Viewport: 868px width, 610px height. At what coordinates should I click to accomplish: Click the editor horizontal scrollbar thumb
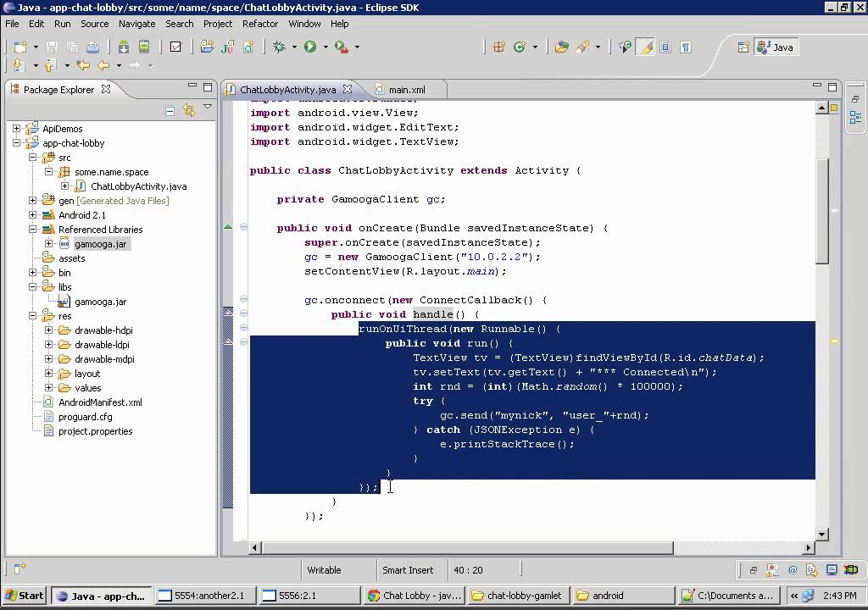point(467,547)
